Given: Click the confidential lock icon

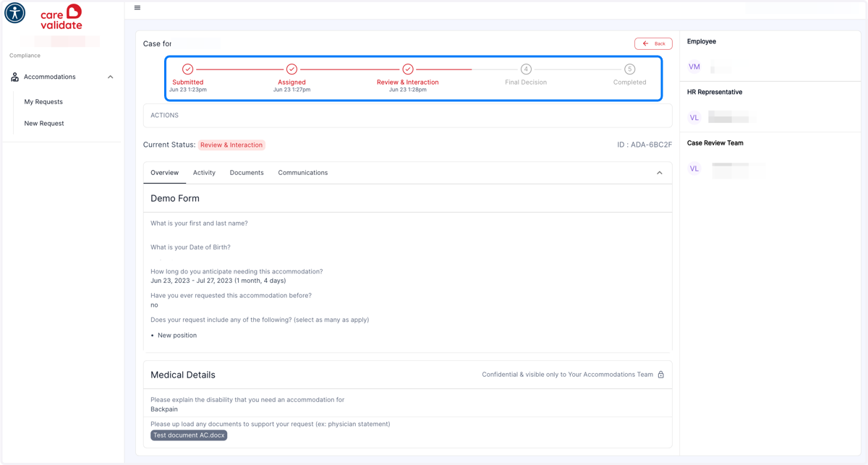Looking at the screenshot, I should pyautogui.click(x=660, y=375).
